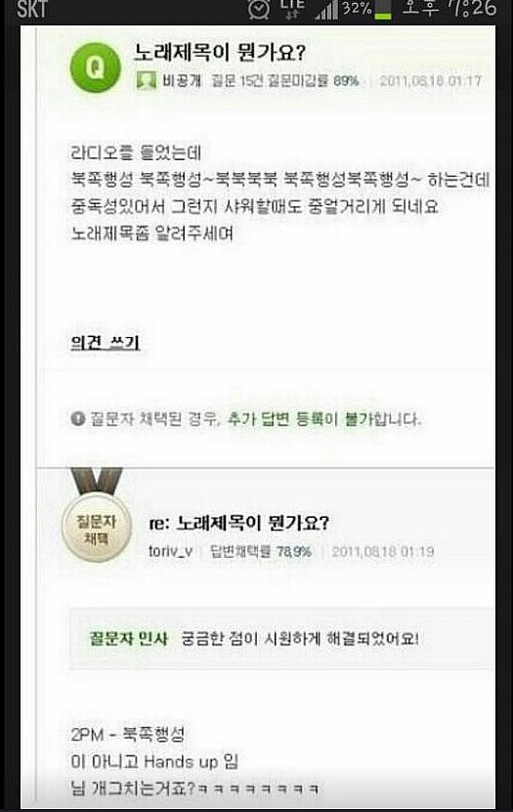Viewport: 513px width, 812px height.
Task: Tap the signal strength bars icon
Action: [x=327, y=10]
